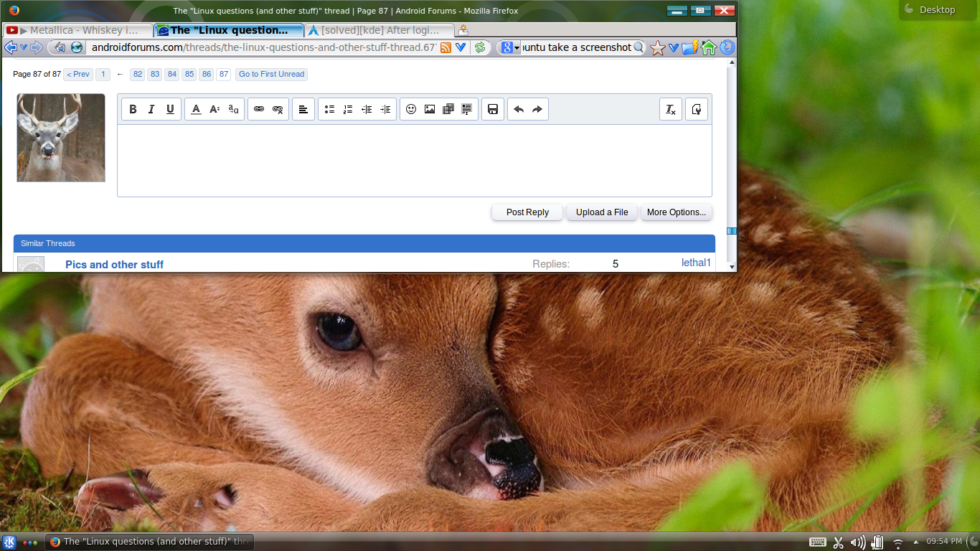Open the Desktop toolbox button
This screenshot has height=551, width=980.
click(938, 10)
